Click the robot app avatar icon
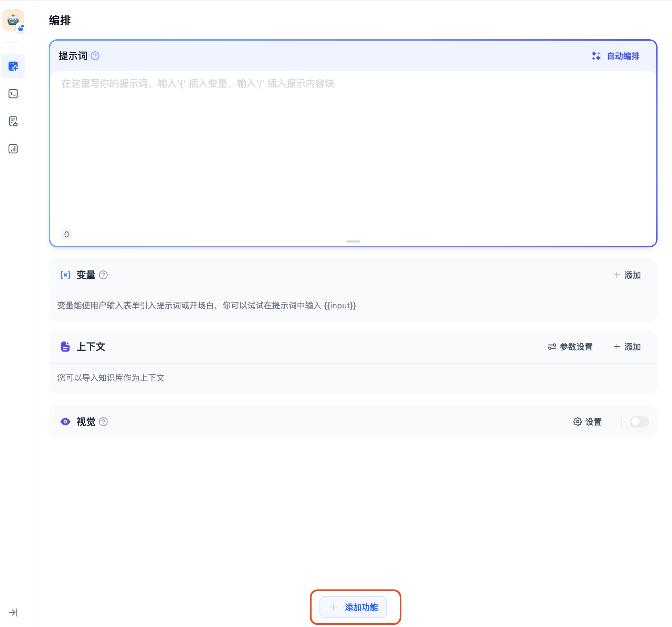 13,20
